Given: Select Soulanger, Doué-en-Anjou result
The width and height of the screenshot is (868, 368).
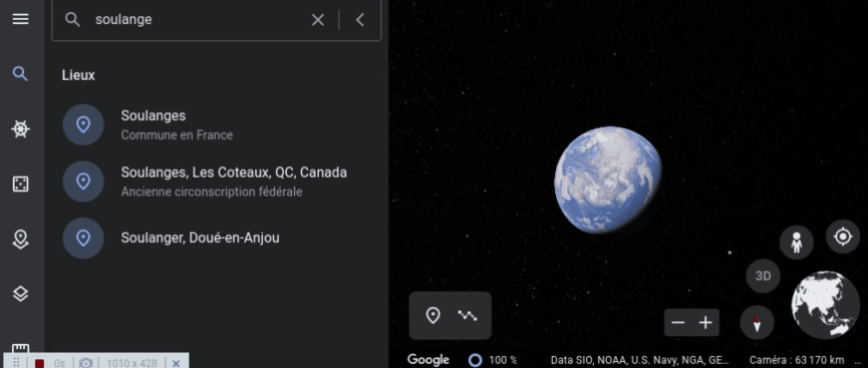Looking at the screenshot, I should tap(217, 238).
